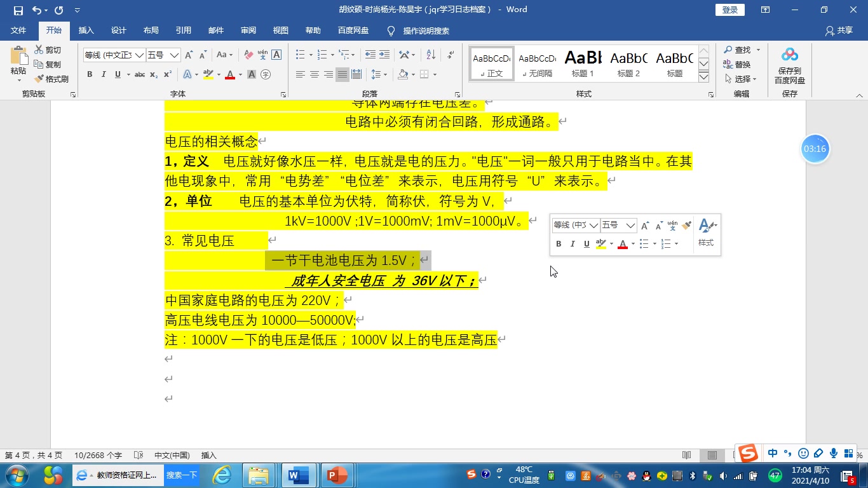Increase paragraph indent in the ribbon

pyautogui.click(x=385, y=55)
